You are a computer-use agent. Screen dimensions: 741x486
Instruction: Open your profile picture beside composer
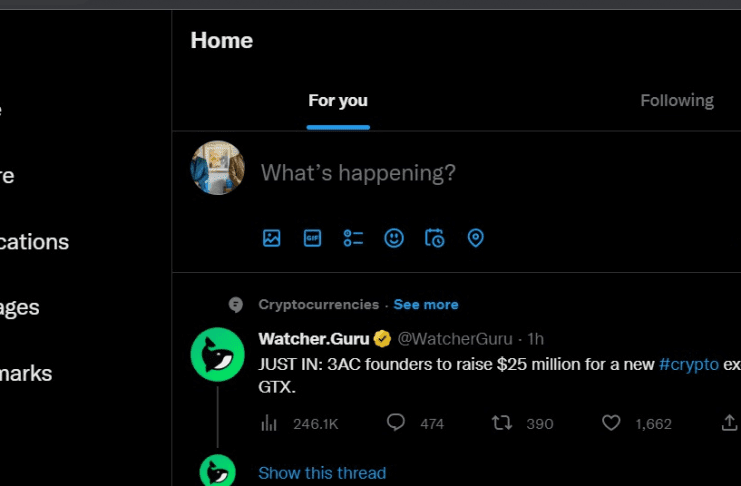(x=217, y=168)
